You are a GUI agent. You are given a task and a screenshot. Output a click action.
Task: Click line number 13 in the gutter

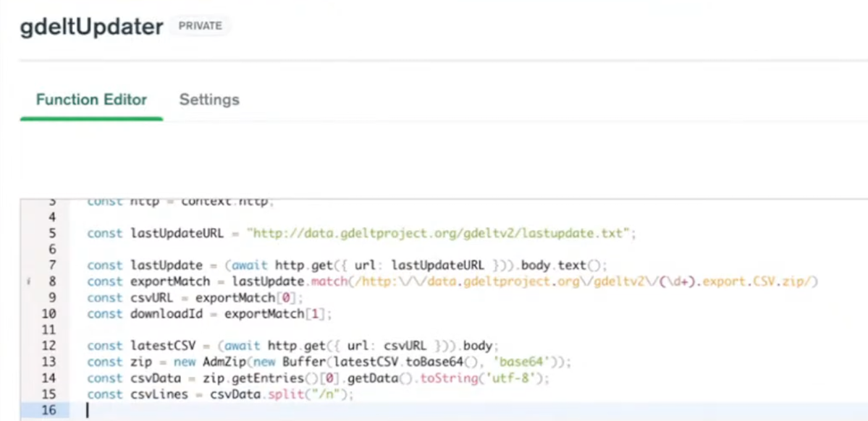pyautogui.click(x=49, y=362)
